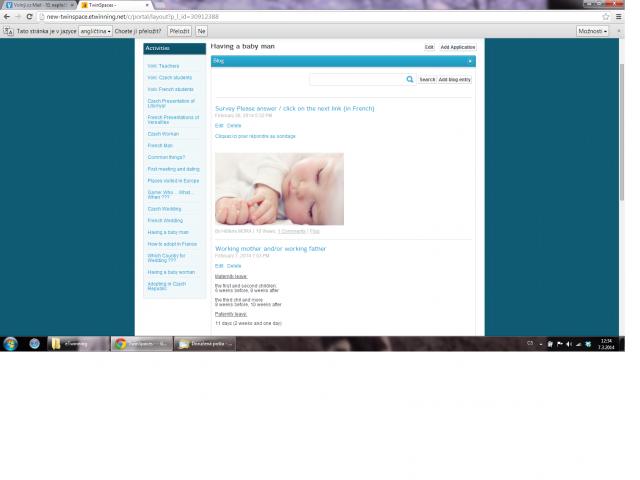Go back using the browser back arrow
The height and width of the screenshot is (480, 640).
tap(7, 17)
